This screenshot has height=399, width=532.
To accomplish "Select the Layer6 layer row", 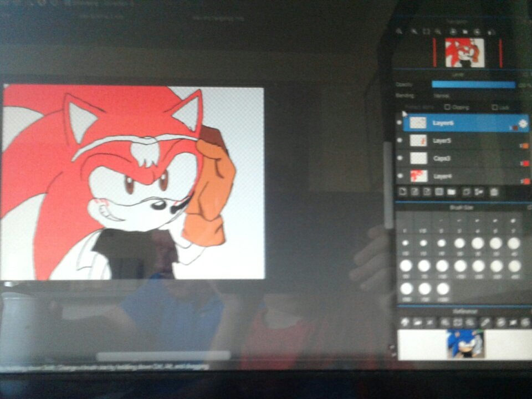I will [x=466, y=123].
